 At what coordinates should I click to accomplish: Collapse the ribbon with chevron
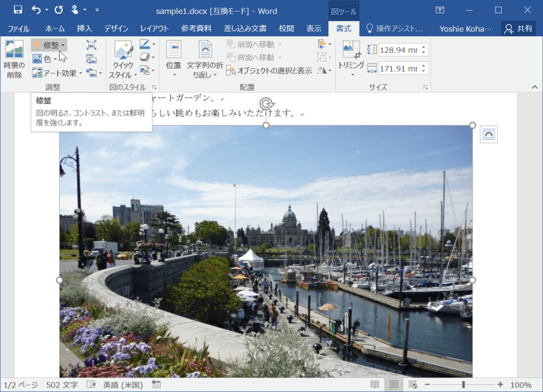point(535,87)
